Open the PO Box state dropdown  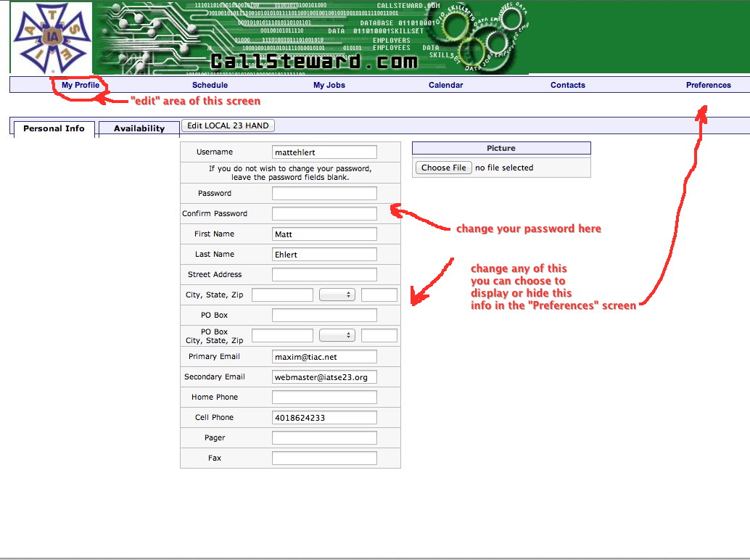tap(337, 335)
